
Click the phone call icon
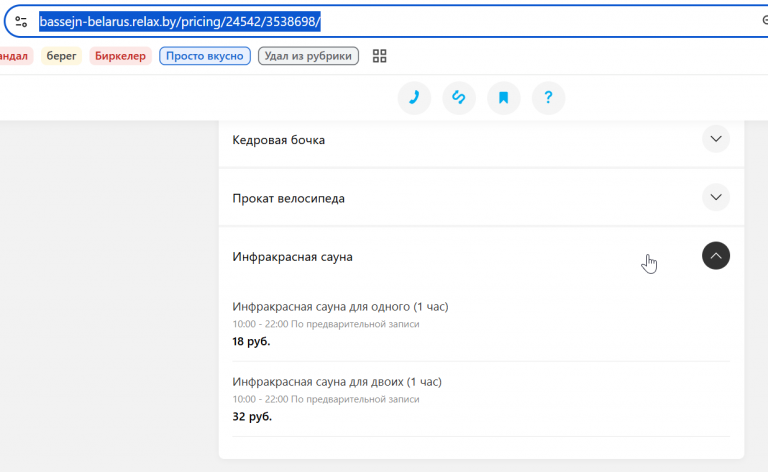click(414, 98)
